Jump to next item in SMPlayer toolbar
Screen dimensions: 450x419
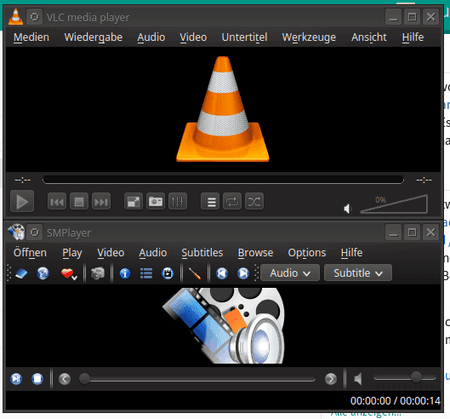click(x=243, y=274)
